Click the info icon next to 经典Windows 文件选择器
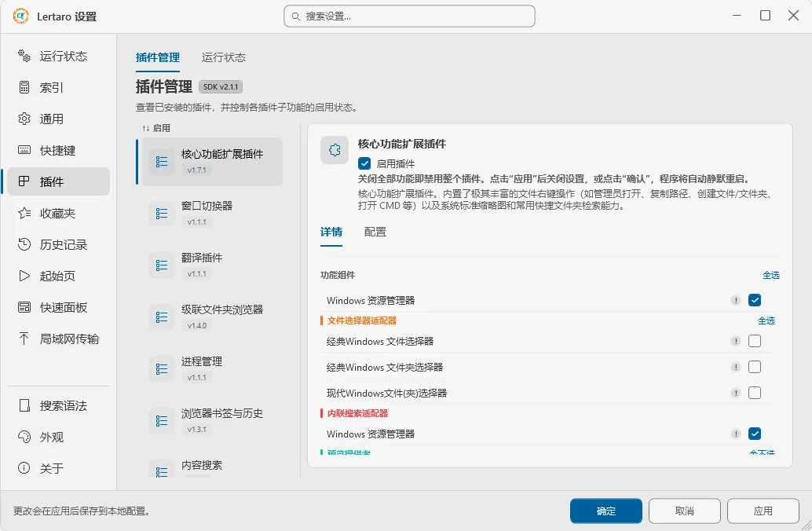 735,341
